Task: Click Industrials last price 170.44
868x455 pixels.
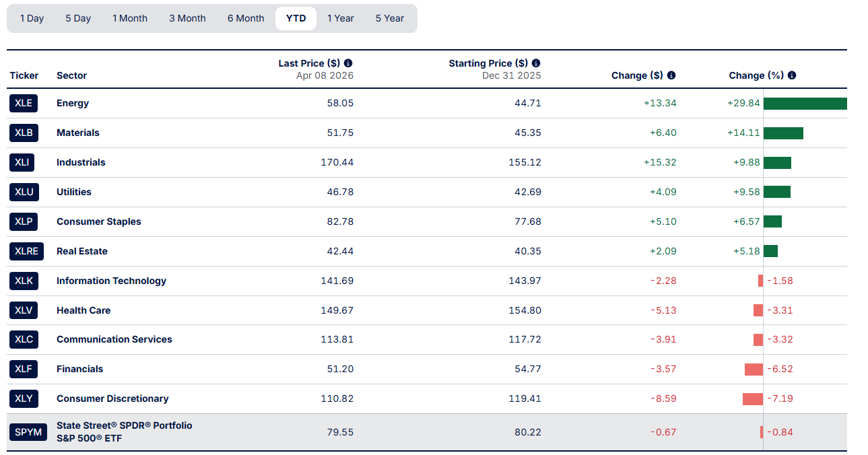Action: coord(337,162)
